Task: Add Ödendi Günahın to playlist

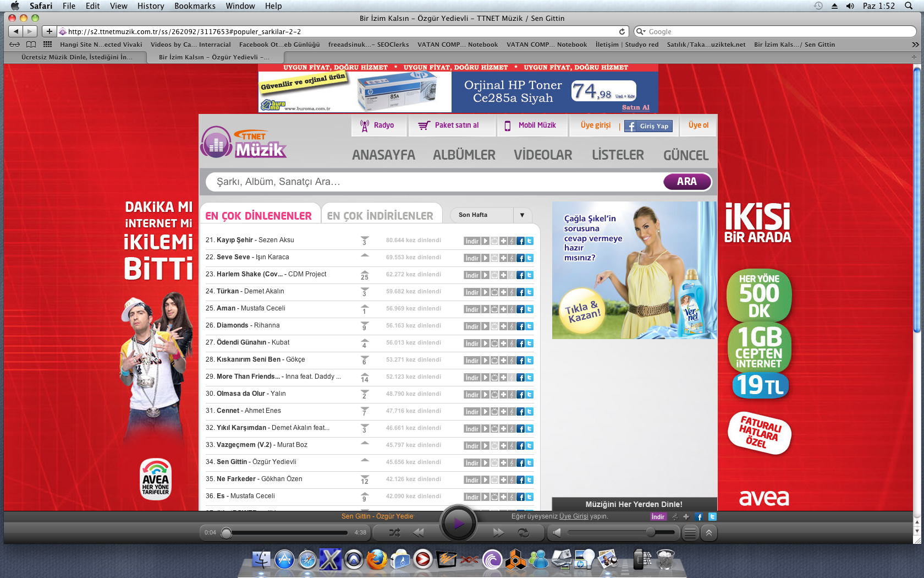Action: click(x=503, y=343)
